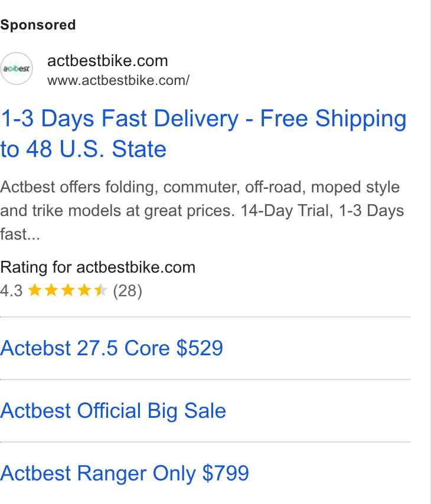This screenshot has height=504, width=431.
Task: Click the Actbest circular logo favicon
Action: coord(17,68)
